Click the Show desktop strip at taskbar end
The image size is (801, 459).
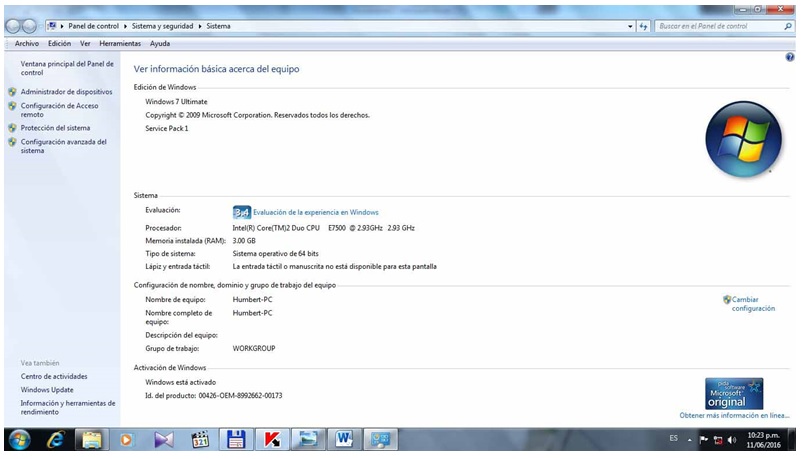pos(793,440)
